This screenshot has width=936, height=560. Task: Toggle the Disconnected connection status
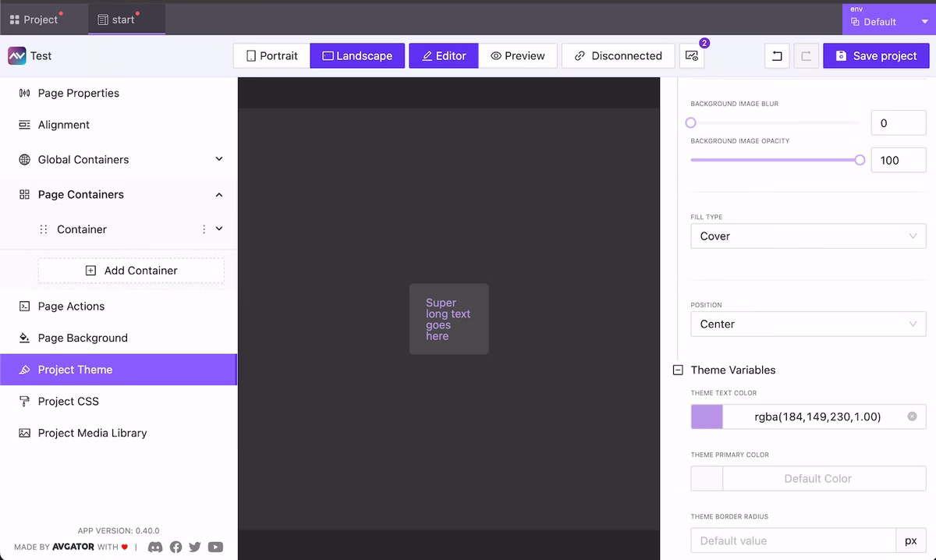click(x=618, y=55)
